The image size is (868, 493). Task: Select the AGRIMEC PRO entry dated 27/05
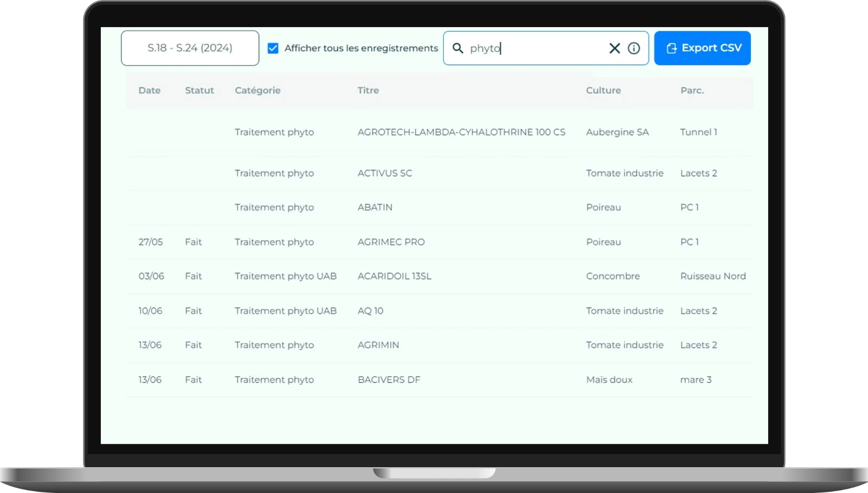391,242
